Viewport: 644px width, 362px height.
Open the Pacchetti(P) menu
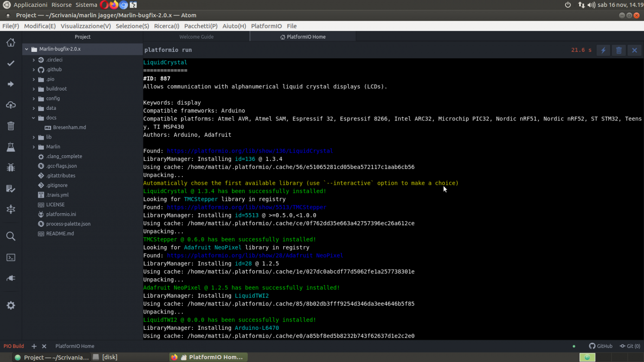click(201, 26)
